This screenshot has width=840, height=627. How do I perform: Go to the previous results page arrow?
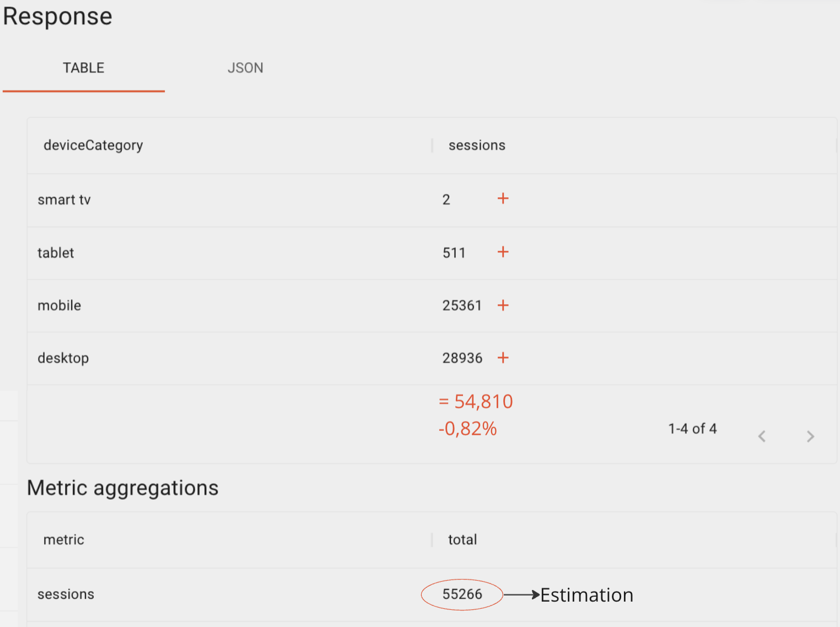[x=762, y=436]
